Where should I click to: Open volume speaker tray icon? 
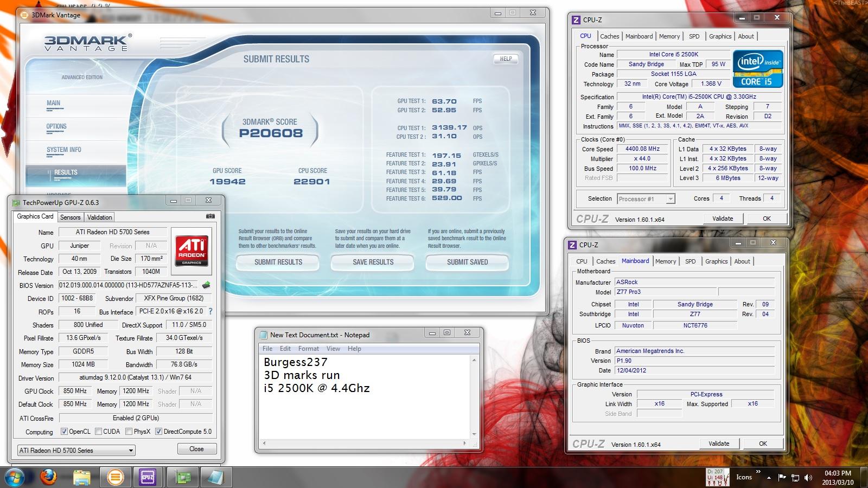coord(808,477)
